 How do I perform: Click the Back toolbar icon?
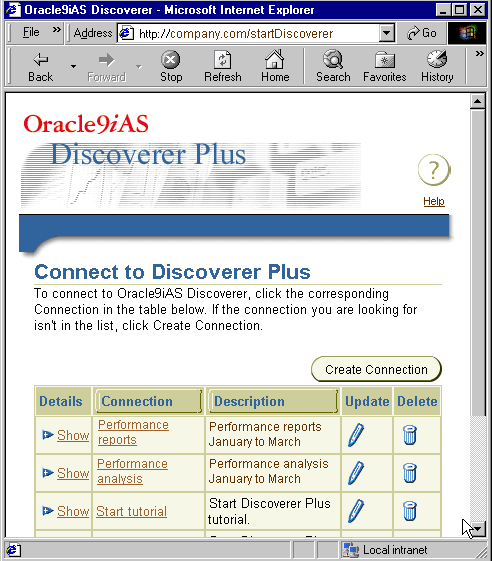(x=41, y=60)
